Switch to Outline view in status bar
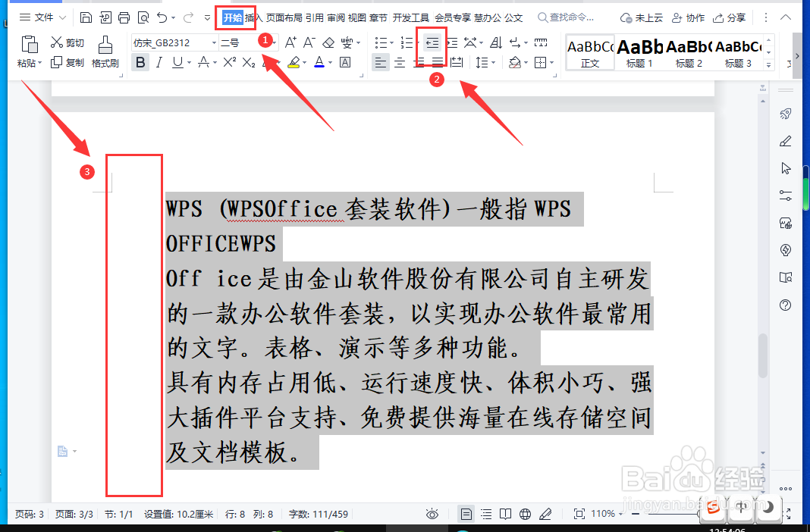This screenshot has height=532, width=810. coord(486,514)
